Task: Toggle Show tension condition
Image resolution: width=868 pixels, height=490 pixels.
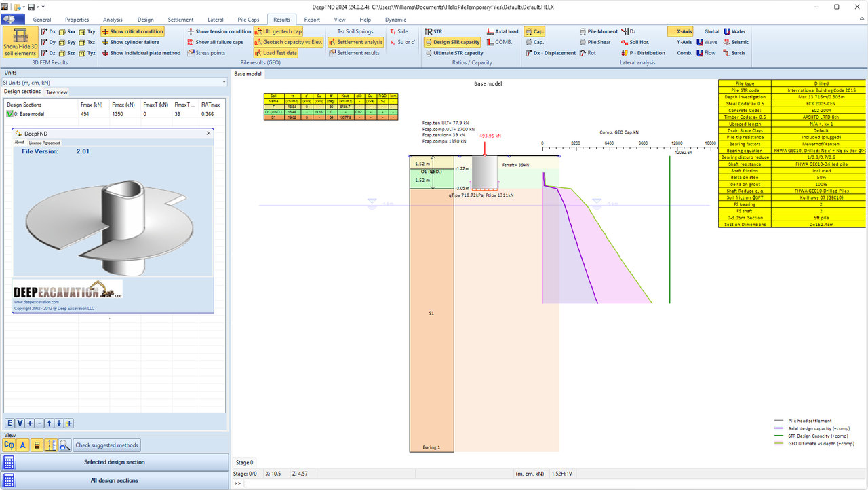Action: pyautogui.click(x=219, y=31)
